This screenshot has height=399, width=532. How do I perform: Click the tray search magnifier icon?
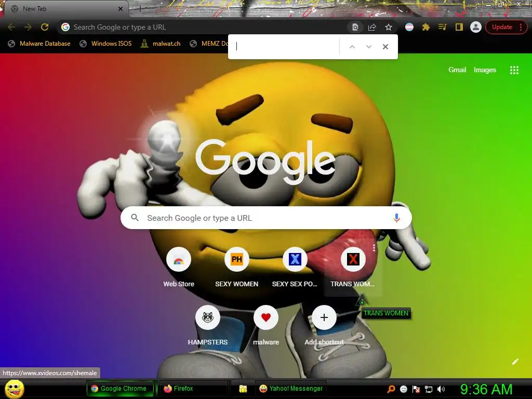click(391, 389)
